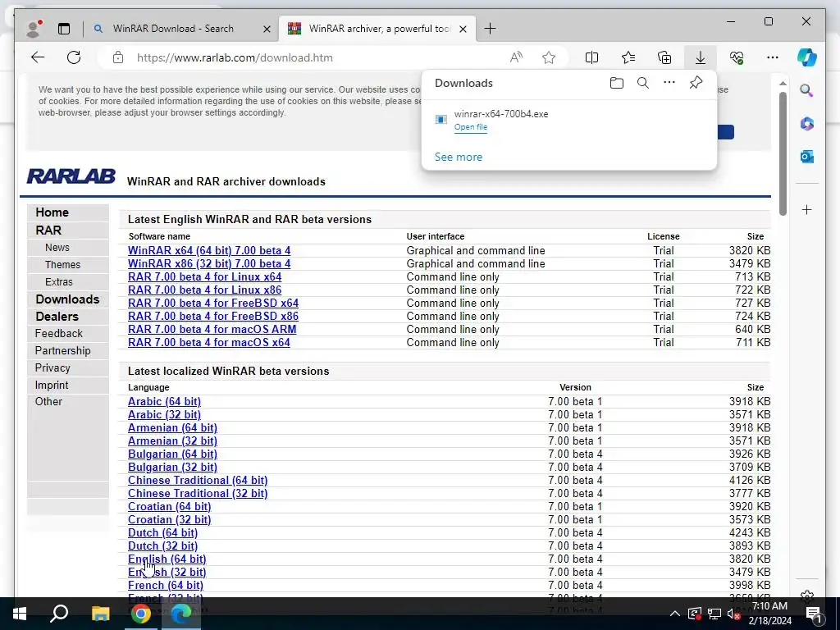This screenshot has width=840, height=630.
Task: Open Edge Settings and more menu
Action: (x=773, y=57)
